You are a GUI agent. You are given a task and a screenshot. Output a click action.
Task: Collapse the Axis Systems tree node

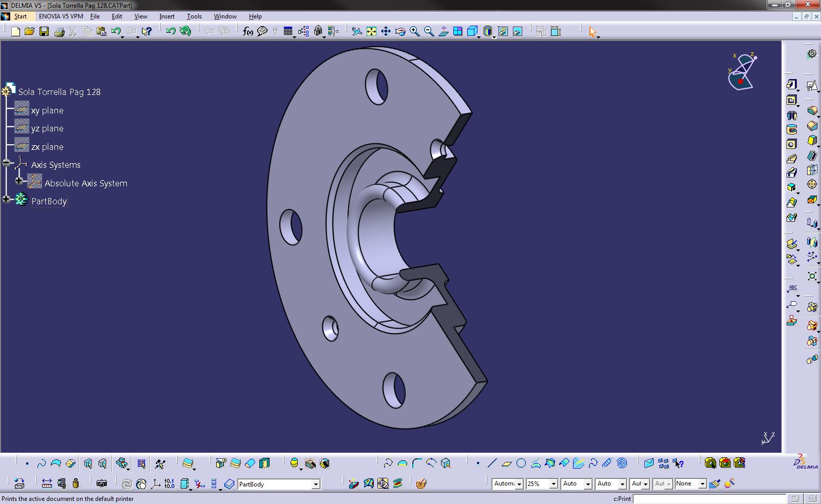tap(6, 163)
